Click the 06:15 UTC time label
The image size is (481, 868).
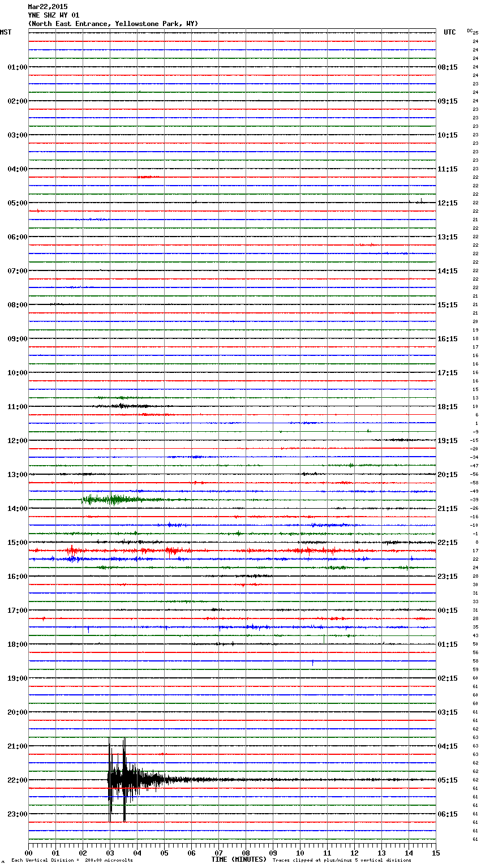pyautogui.click(x=448, y=814)
